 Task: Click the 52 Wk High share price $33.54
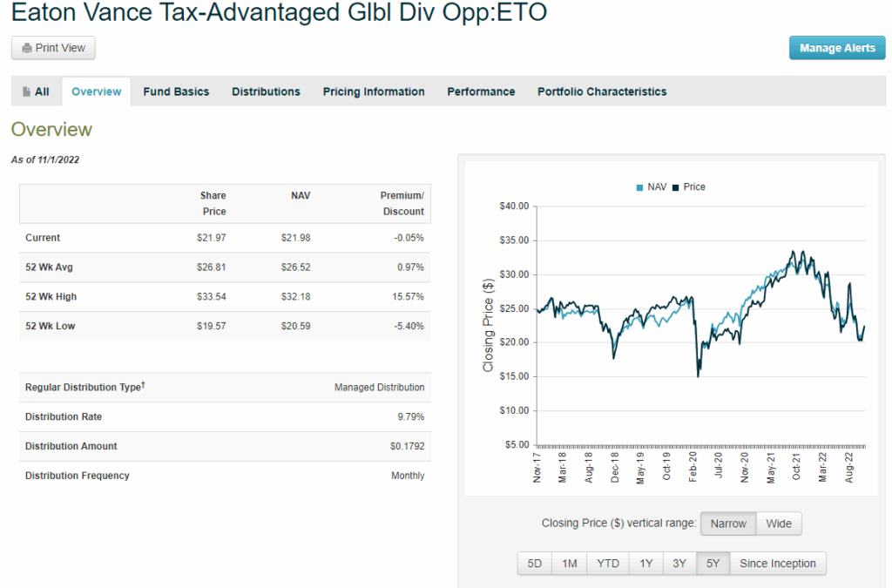tap(212, 297)
